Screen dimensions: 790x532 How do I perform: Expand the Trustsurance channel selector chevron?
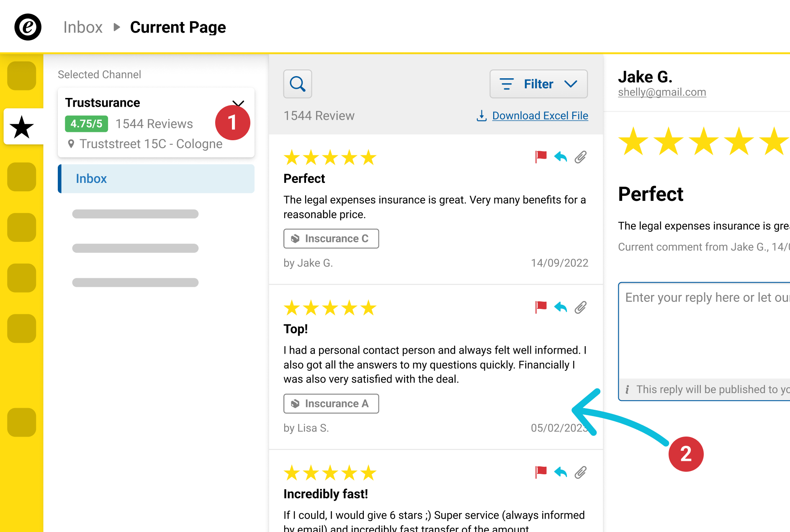238,103
